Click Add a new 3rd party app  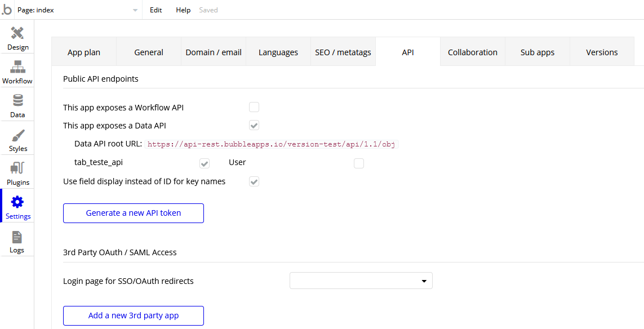tap(134, 315)
